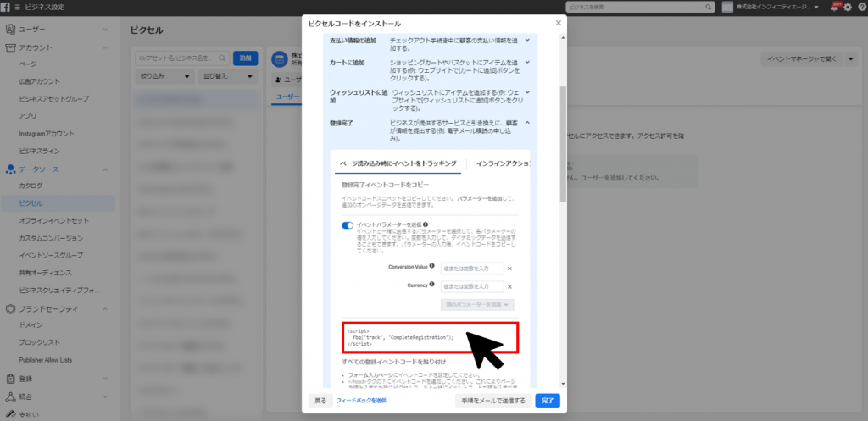Viewport: 868px width, 421px height.
Task: Open dropdown arrow beside イベントマネージャで開く
Action: click(851, 59)
